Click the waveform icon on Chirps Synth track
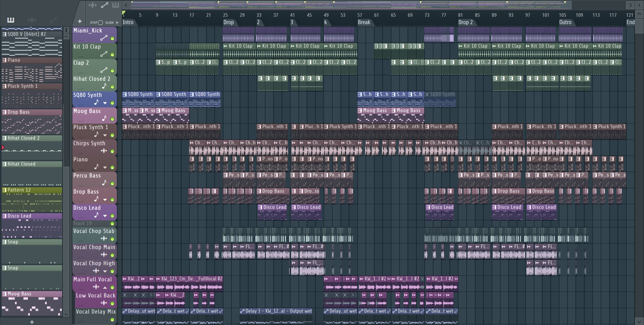 (104, 151)
